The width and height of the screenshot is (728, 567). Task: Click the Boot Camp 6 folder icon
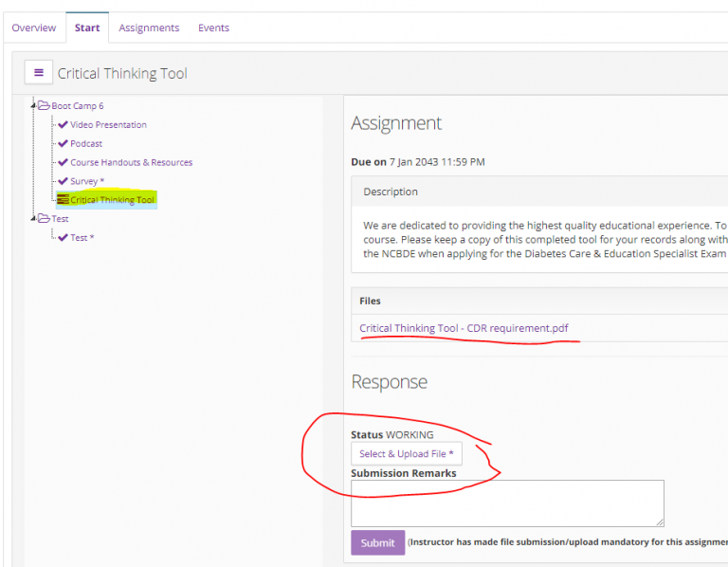[44, 105]
